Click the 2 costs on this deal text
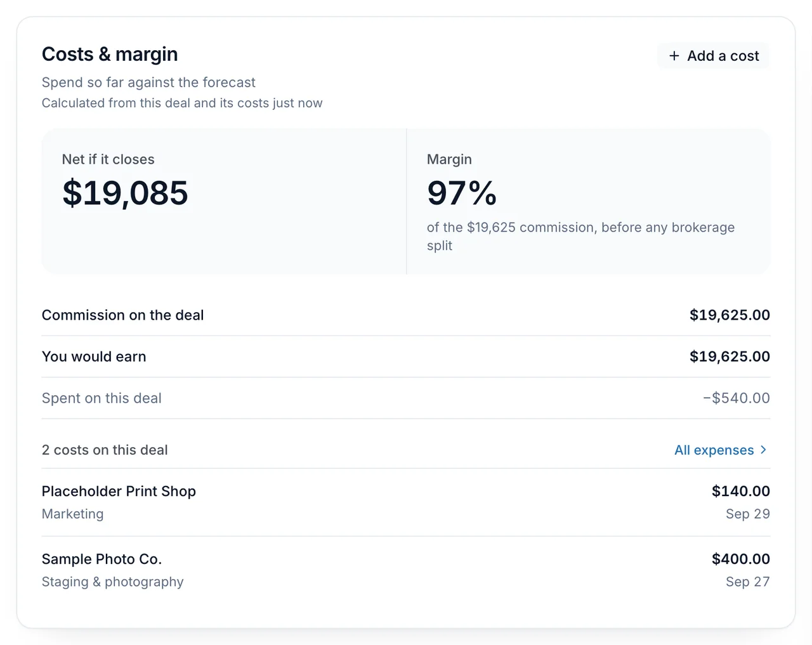Screen dimensions: 812x645 [105, 450]
